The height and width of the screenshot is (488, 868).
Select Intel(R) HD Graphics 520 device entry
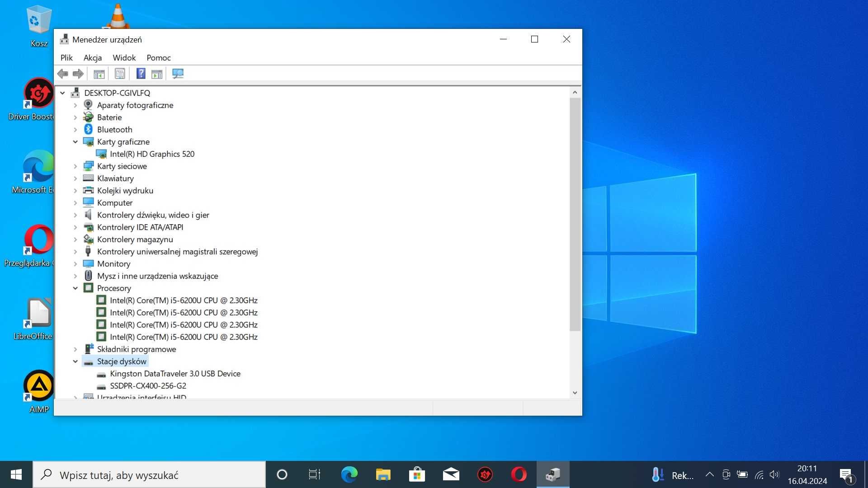[x=151, y=154]
